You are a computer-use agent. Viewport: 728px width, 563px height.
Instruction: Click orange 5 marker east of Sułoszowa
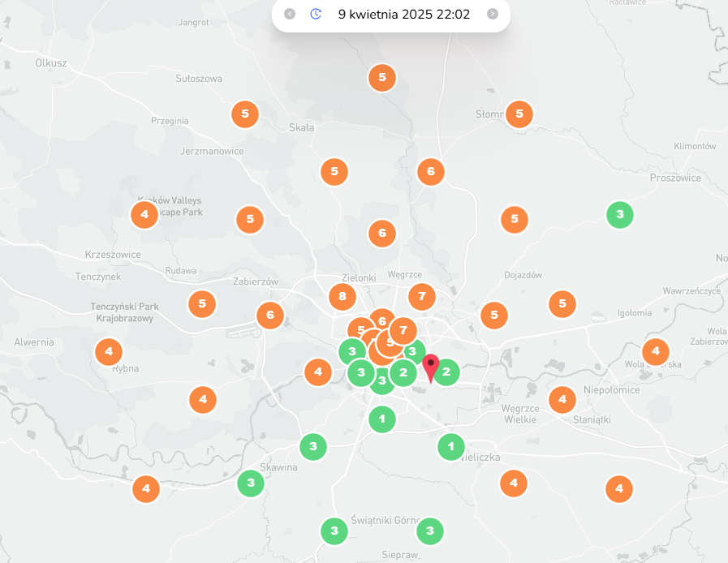[x=244, y=114]
